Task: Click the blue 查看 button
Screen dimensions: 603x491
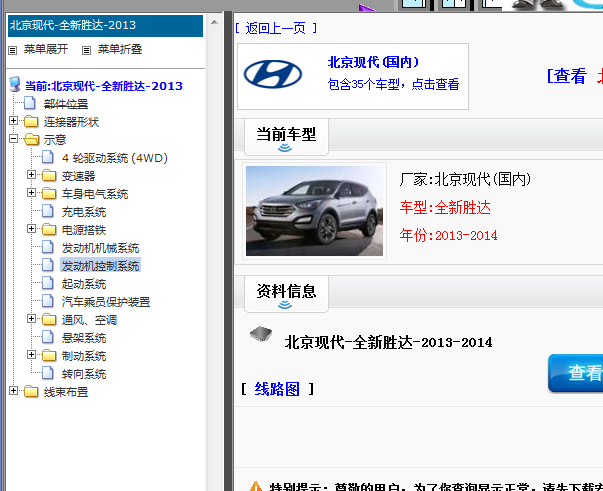Action: pyautogui.click(x=576, y=373)
